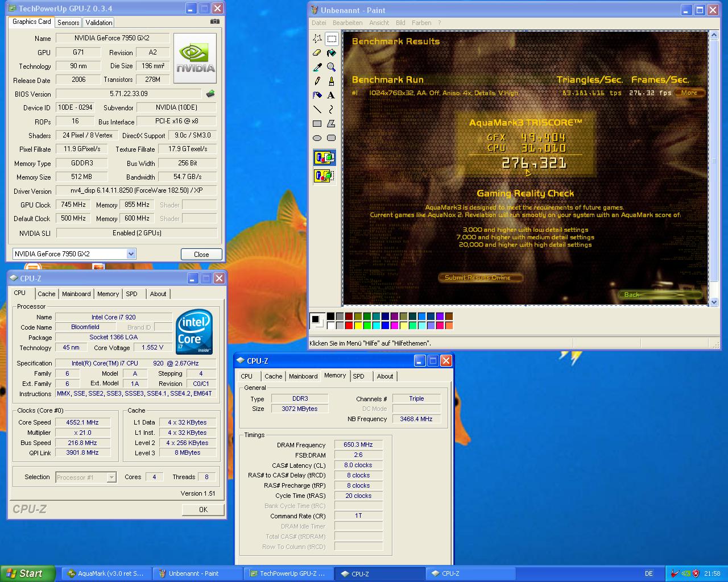Image resolution: width=728 pixels, height=582 pixels.
Task: Click the DRAM Frequency value 650.3 MHz
Action: (358, 444)
